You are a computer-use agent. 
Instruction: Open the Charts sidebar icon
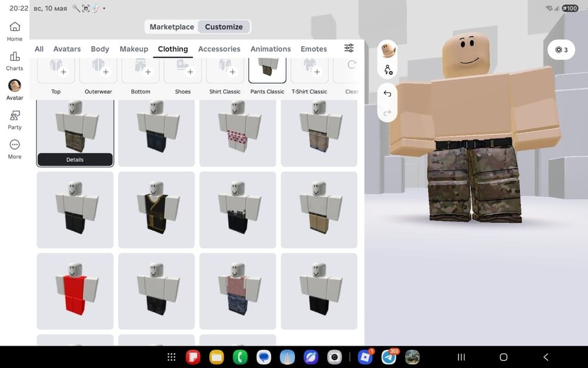15,61
